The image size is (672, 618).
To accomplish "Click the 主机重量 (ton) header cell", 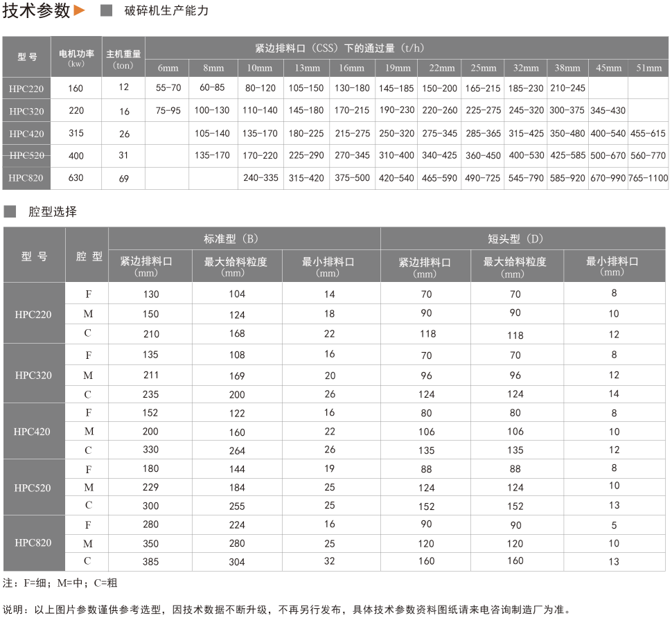I will [x=123, y=56].
